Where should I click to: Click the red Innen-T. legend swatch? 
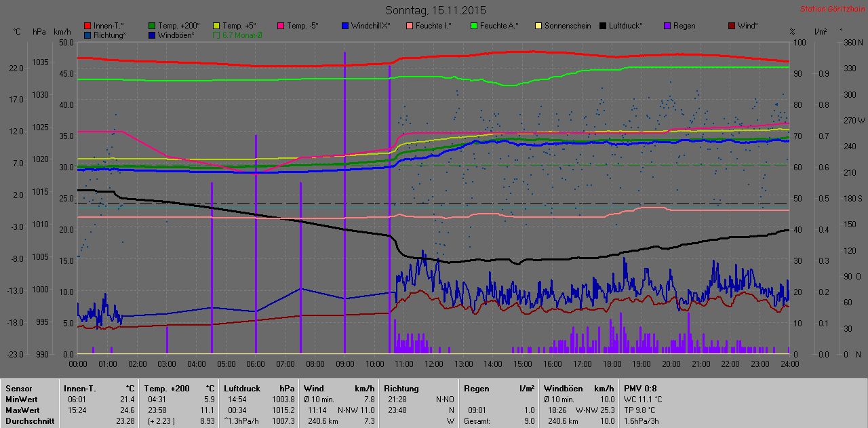coord(87,26)
